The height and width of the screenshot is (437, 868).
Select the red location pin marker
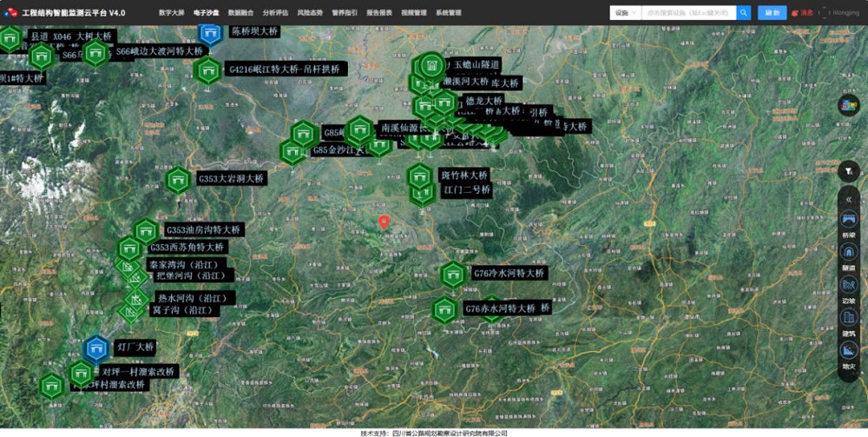385,223
